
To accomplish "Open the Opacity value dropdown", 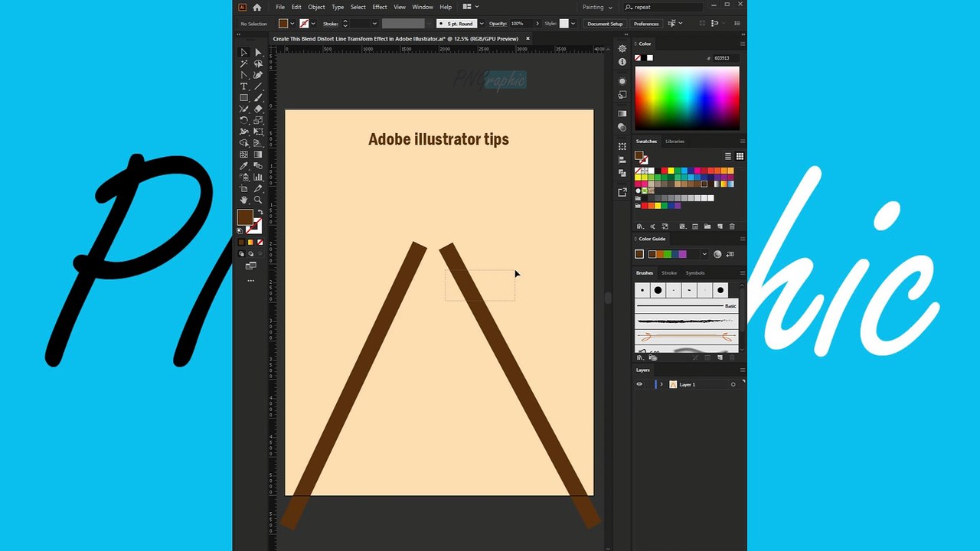I will (x=539, y=24).
